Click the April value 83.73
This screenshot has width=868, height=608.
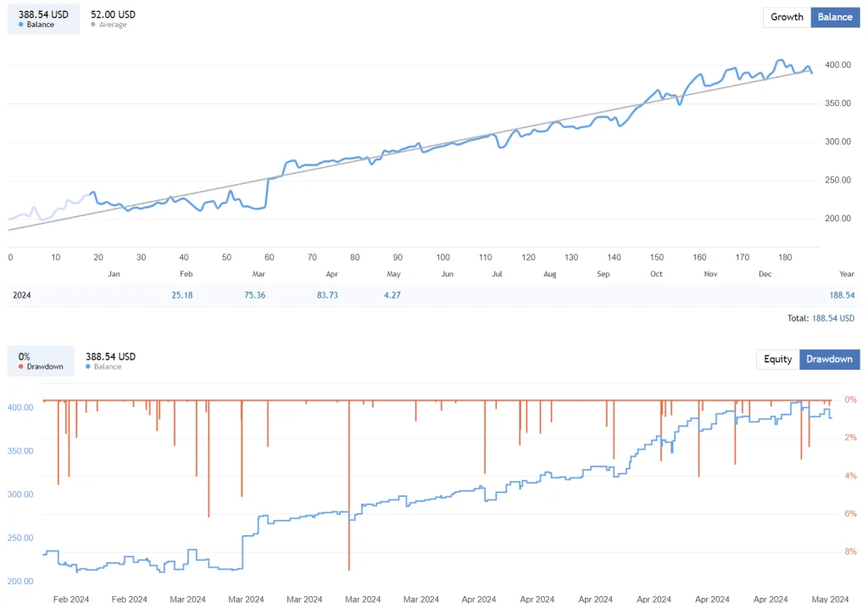[327, 295]
